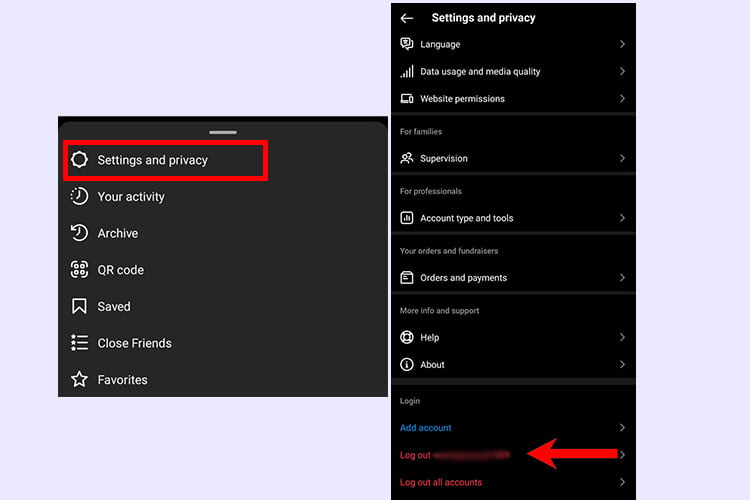This screenshot has width=750, height=500.
Task: Expand Data usage and media quality chevron
Action: point(622,72)
